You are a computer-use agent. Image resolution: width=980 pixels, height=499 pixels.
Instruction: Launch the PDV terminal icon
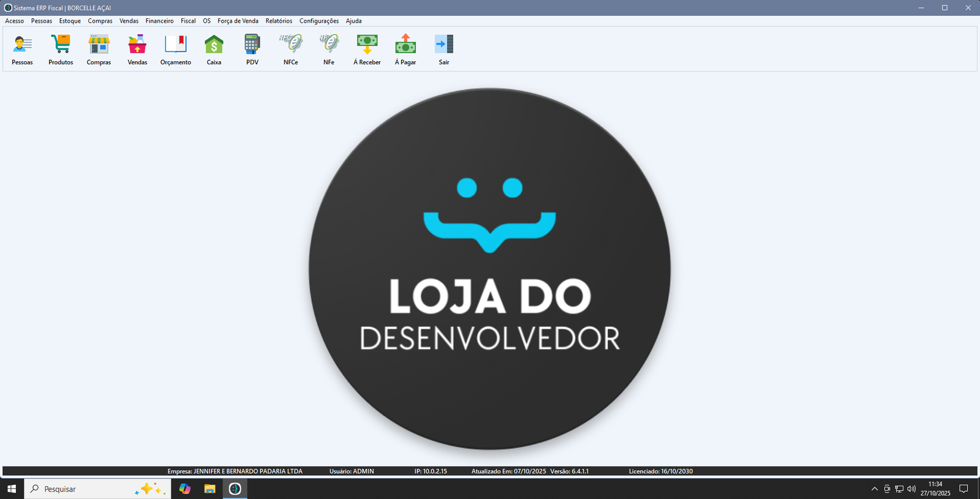pyautogui.click(x=252, y=45)
